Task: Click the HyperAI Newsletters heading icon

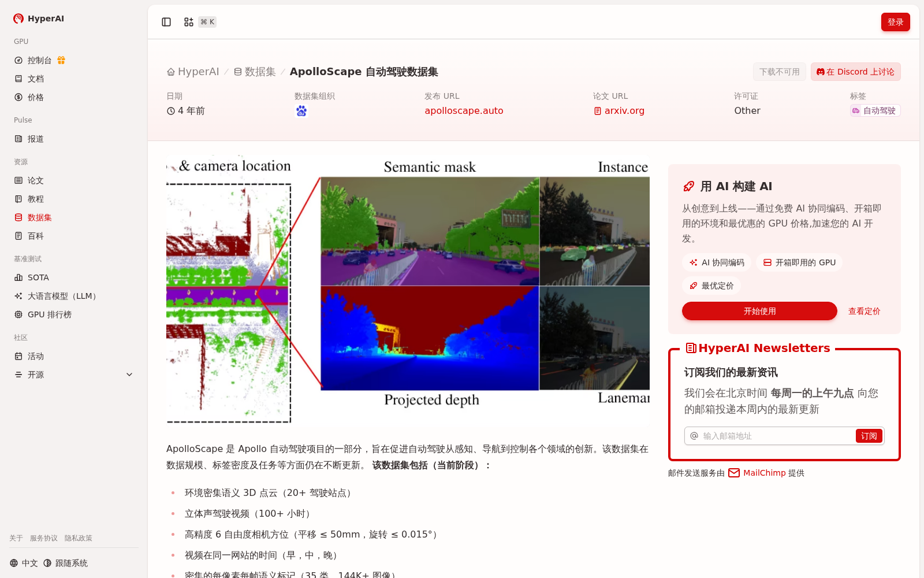Action: [691, 348]
